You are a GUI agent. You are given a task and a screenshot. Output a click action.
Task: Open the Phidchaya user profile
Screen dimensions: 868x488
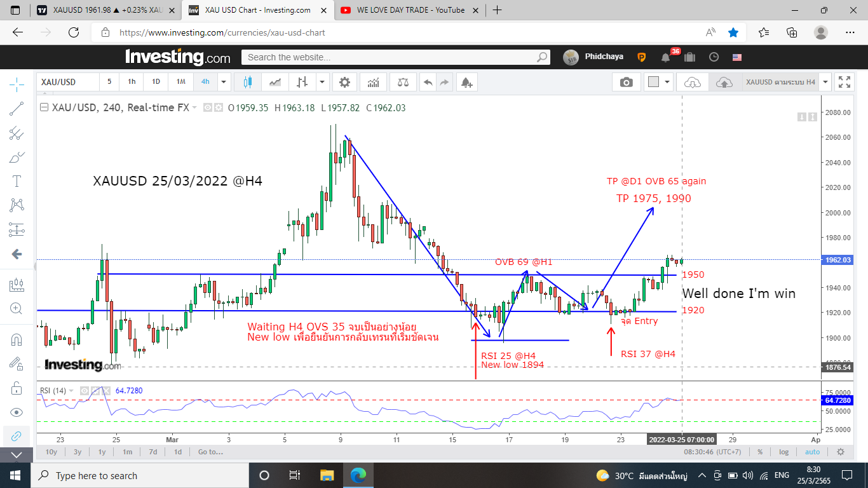(x=593, y=57)
